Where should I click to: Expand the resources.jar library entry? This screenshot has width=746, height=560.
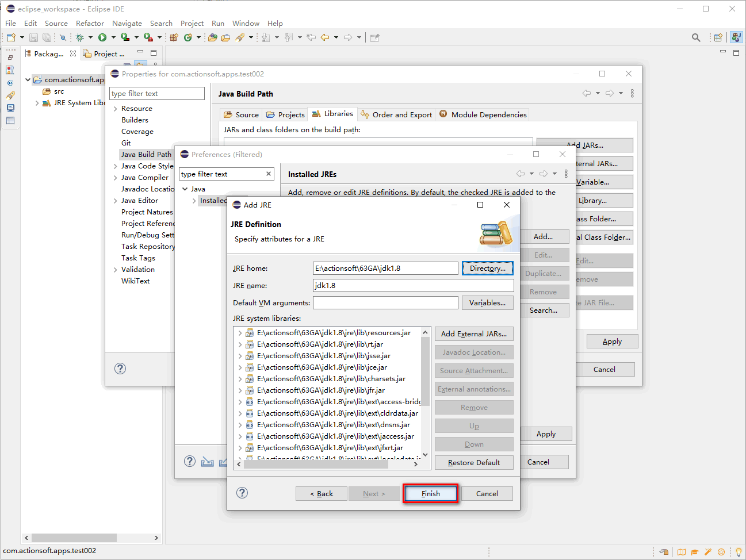[x=240, y=333]
